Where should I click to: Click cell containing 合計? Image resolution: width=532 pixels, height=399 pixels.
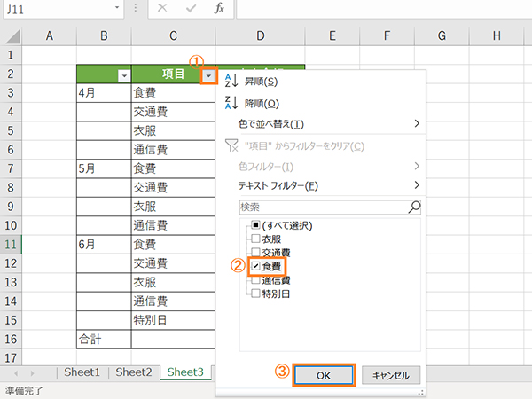coord(104,339)
